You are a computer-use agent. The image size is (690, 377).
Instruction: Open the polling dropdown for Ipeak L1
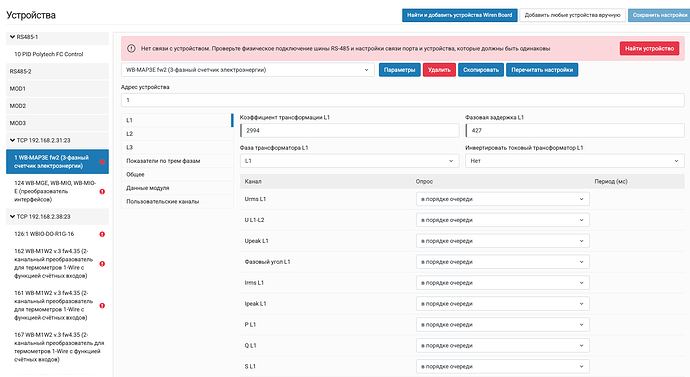pyautogui.click(x=503, y=304)
